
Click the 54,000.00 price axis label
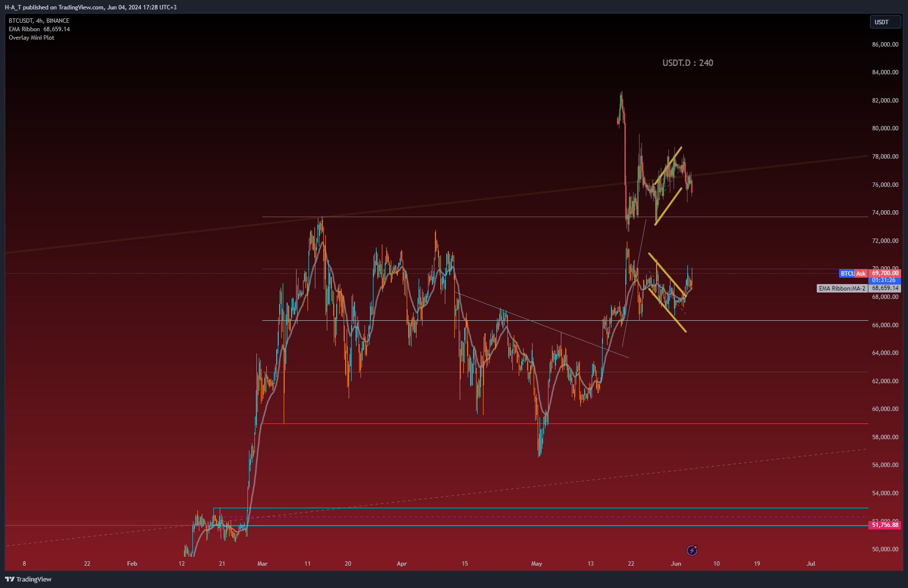click(885, 493)
